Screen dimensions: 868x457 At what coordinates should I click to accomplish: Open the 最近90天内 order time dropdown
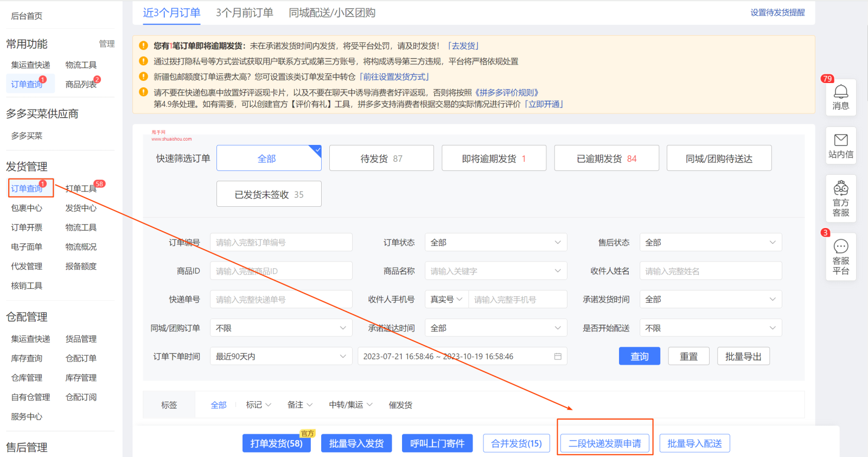(x=281, y=357)
